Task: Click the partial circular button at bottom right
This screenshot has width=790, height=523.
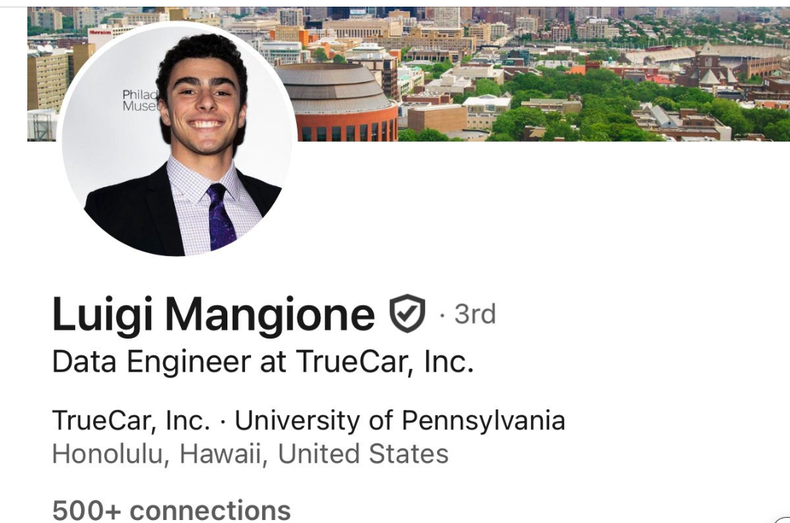Action: (782, 519)
